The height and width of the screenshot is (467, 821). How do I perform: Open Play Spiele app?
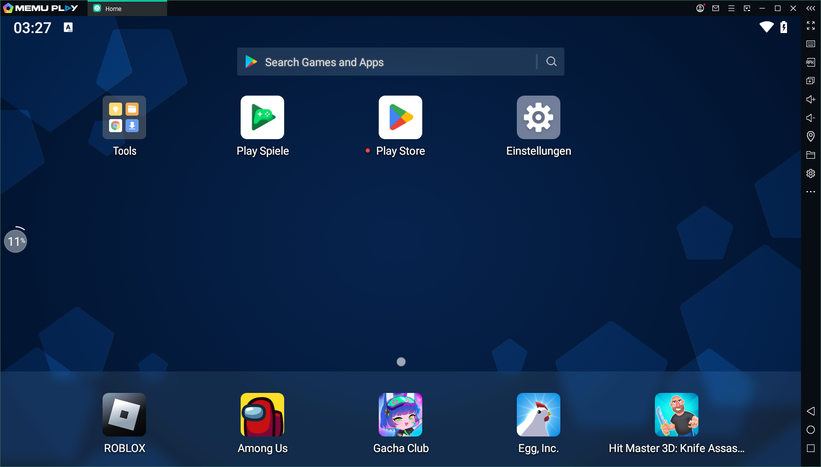(262, 118)
